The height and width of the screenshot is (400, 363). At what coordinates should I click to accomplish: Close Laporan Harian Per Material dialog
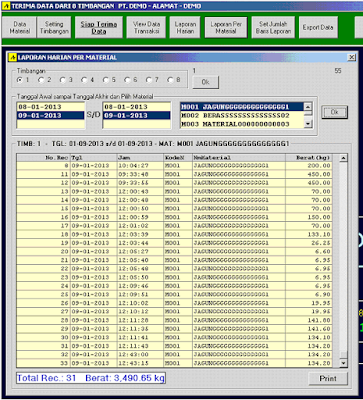[x=352, y=58]
